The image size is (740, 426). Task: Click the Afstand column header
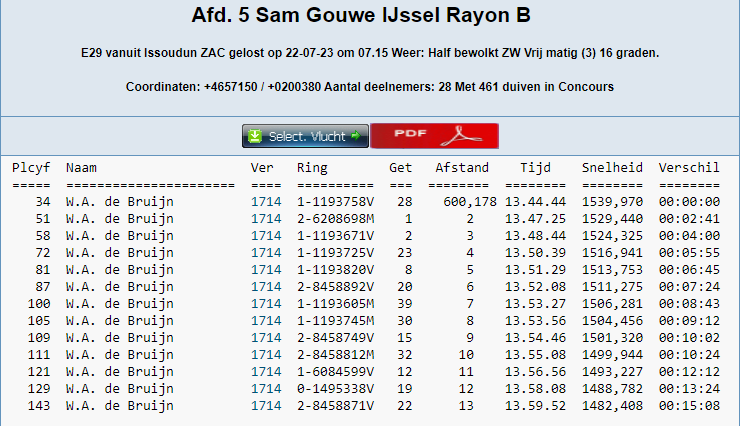tap(462, 168)
